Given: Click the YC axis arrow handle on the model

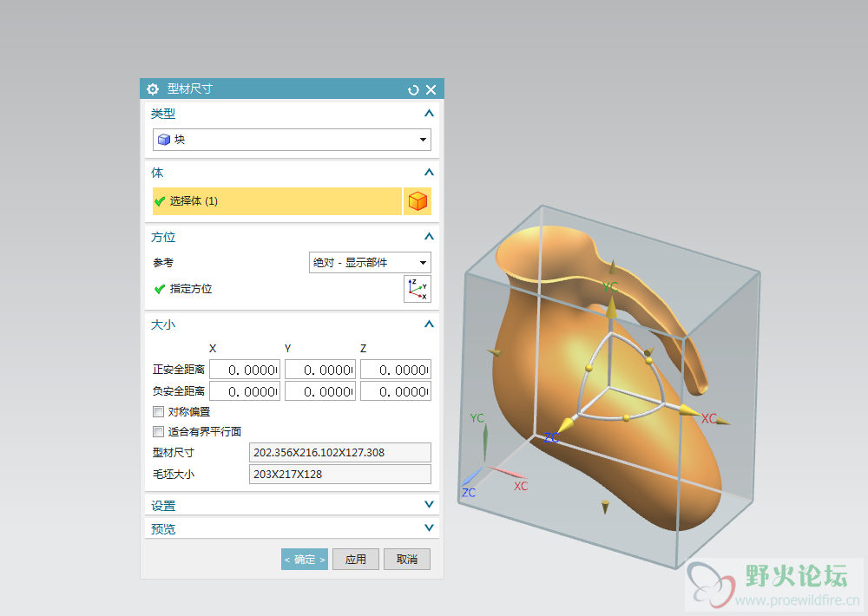Looking at the screenshot, I should coord(611,308).
